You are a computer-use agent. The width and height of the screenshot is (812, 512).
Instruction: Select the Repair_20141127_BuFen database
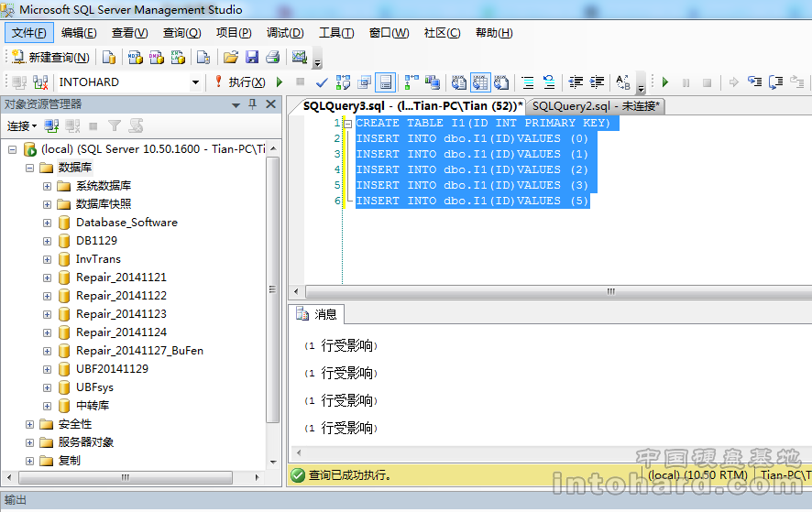[x=139, y=351]
